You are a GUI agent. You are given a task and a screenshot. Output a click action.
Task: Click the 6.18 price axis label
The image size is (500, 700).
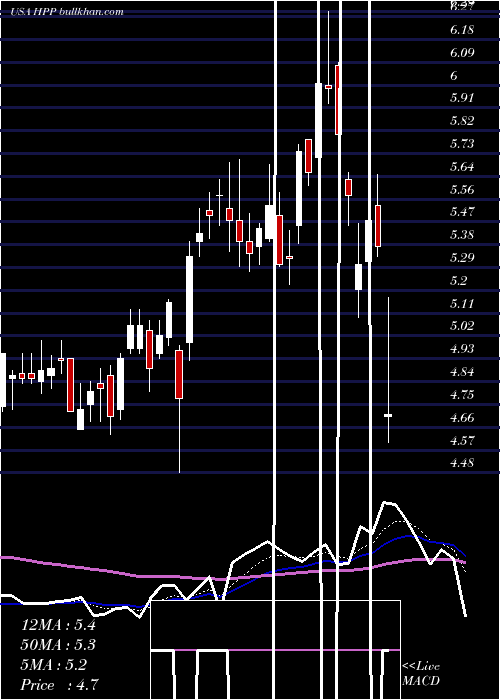tap(462, 30)
